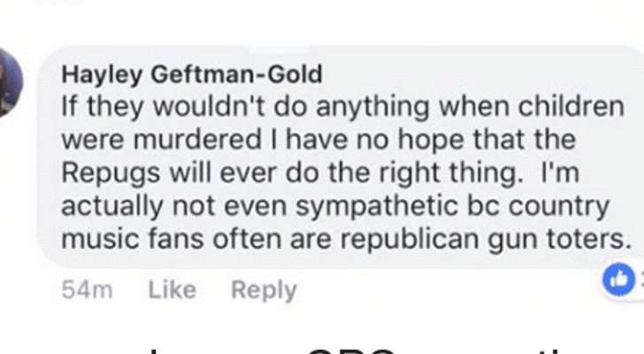The width and height of the screenshot is (644, 354).
Task: Click the blue thumbs-up reaction icon
Action: [x=618, y=278]
